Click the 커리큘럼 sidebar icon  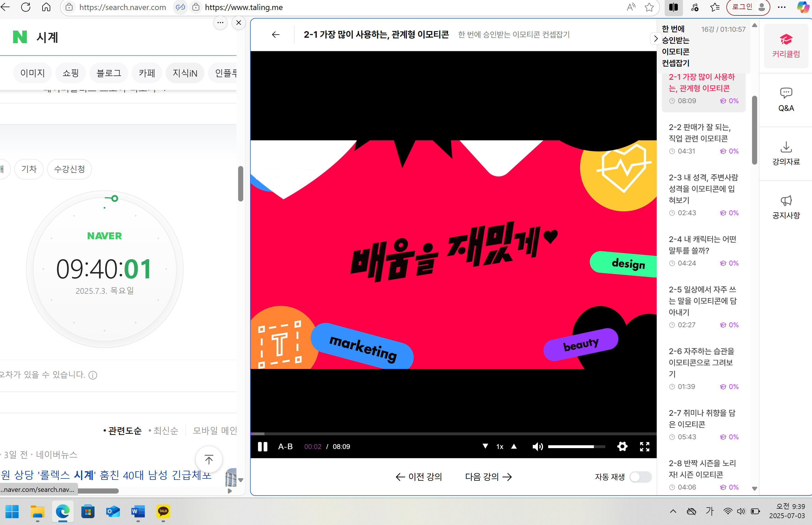tap(786, 46)
